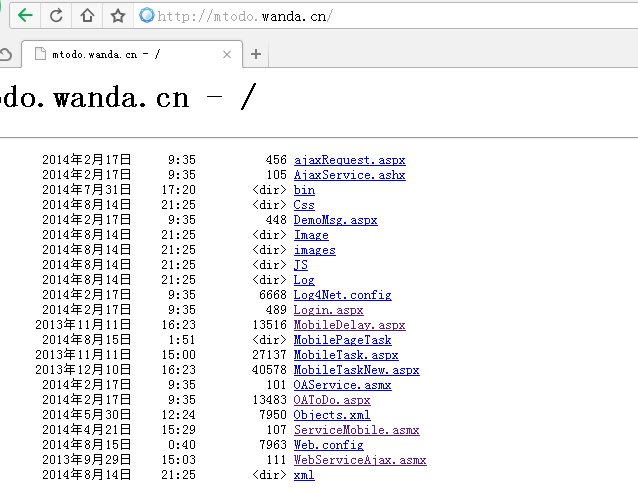This screenshot has width=638, height=493.
Task: Open the WebServiceAjax.asmx link
Action: [360, 460]
